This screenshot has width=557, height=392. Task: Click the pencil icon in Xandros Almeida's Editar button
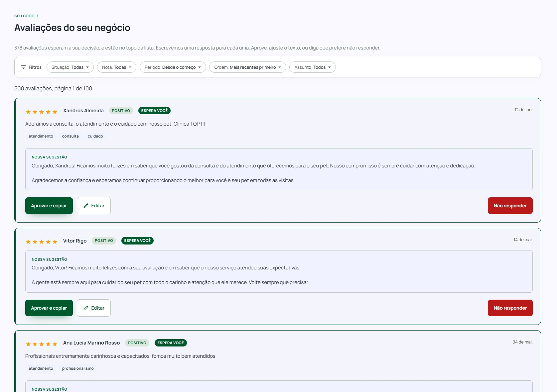click(x=86, y=206)
